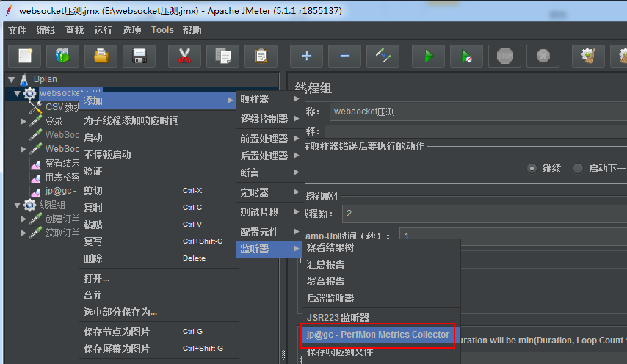This screenshot has width=627, height=364.
Task: Expand the 创建订单 tree node
Action: click(23, 219)
